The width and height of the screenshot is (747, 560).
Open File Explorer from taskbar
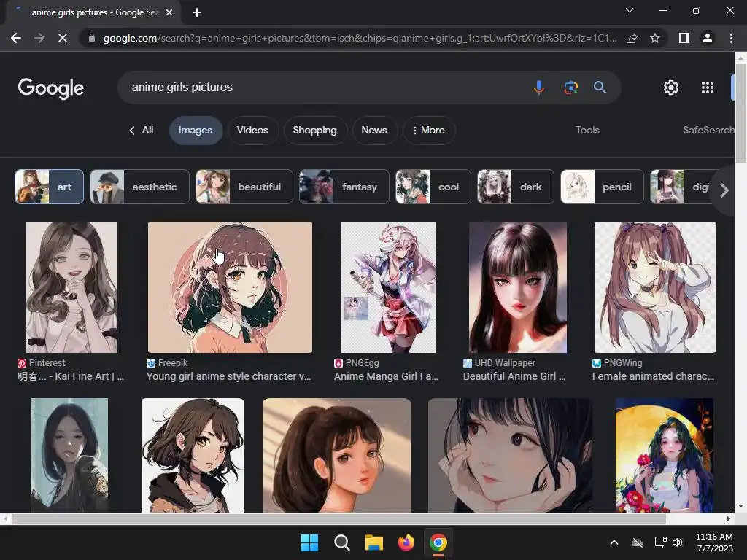tap(374, 542)
